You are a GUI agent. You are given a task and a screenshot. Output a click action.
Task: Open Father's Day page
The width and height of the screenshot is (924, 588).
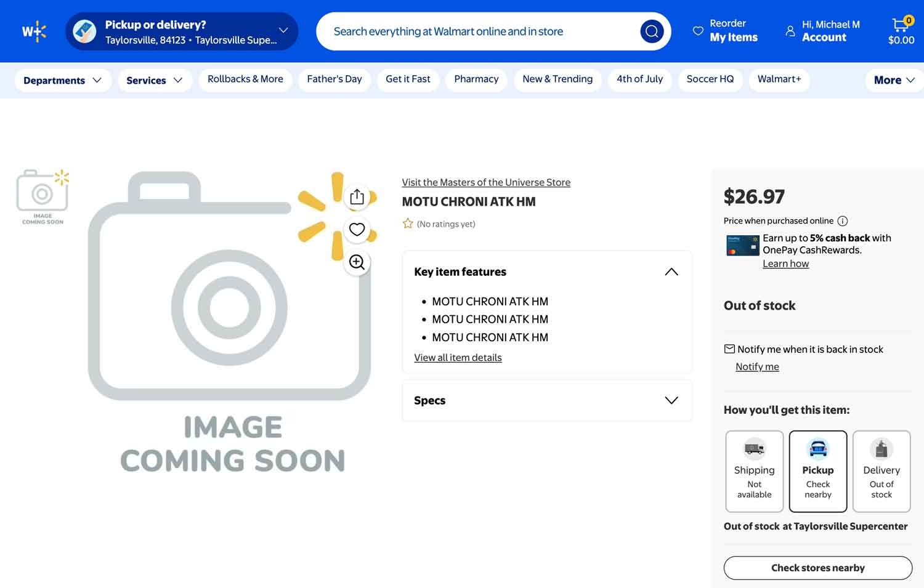334,79
